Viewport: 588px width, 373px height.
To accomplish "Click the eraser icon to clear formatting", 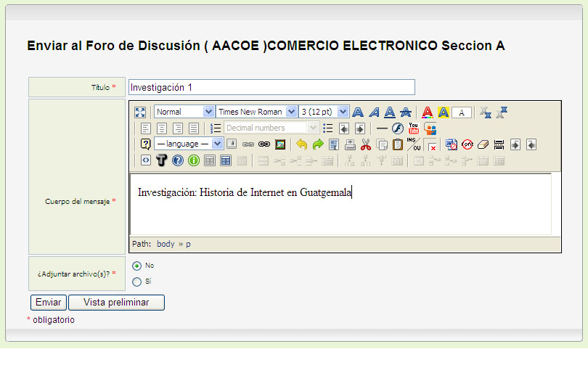I will pyautogui.click(x=483, y=144).
